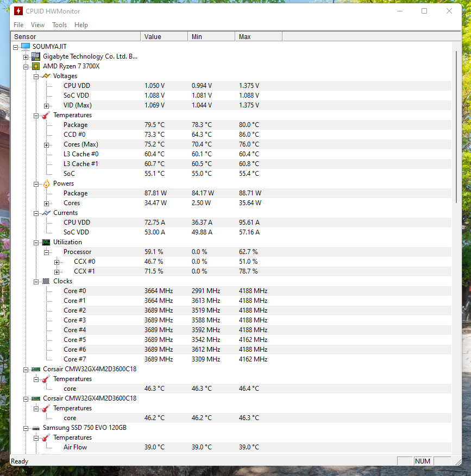Click the Sensor column header
Viewport: 471px width, 476px height.
pyautogui.click(x=76, y=36)
